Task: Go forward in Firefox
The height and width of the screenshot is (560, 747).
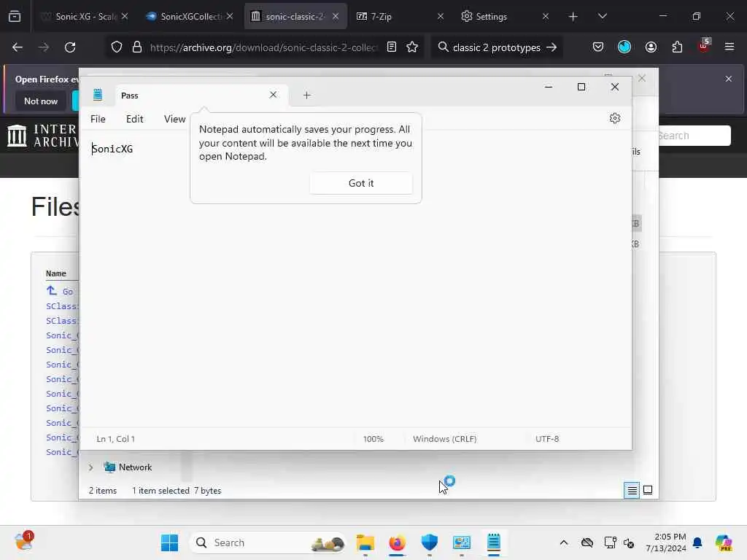Action: pyautogui.click(x=44, y=47)
